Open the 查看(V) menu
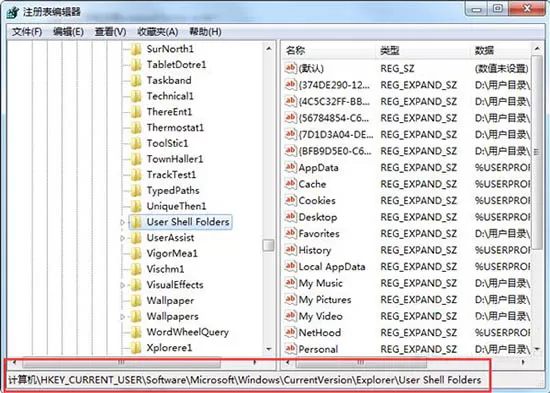 (110, 32)
